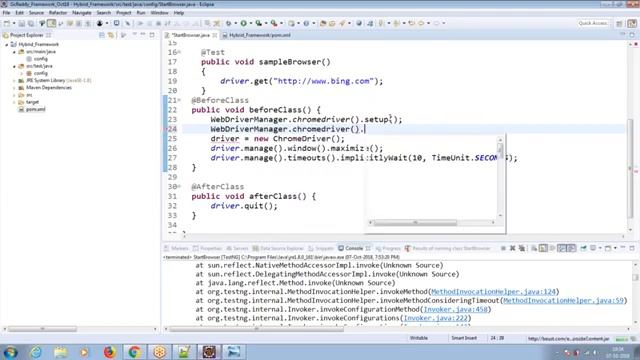Open the File menu

click(6, 13)
